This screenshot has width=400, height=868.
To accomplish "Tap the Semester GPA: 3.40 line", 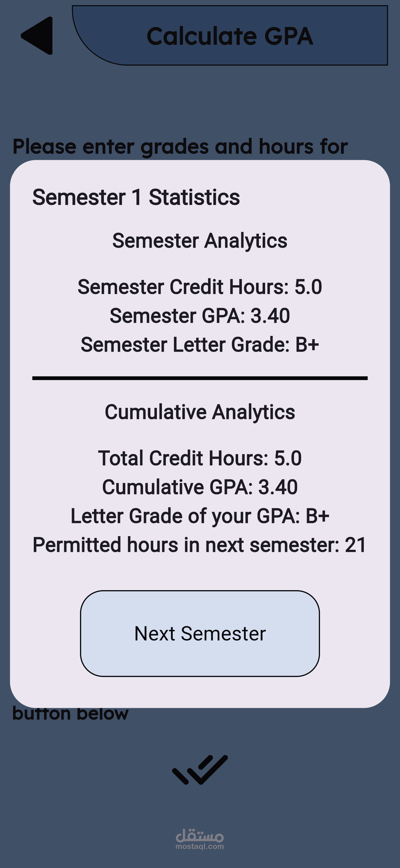I will (200, 316).
